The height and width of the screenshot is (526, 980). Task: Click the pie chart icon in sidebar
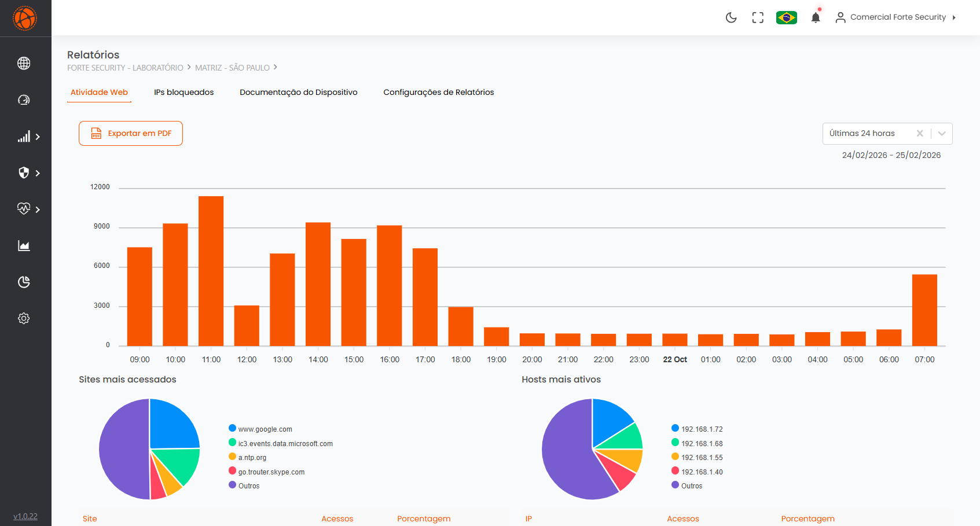click(24, 282)
